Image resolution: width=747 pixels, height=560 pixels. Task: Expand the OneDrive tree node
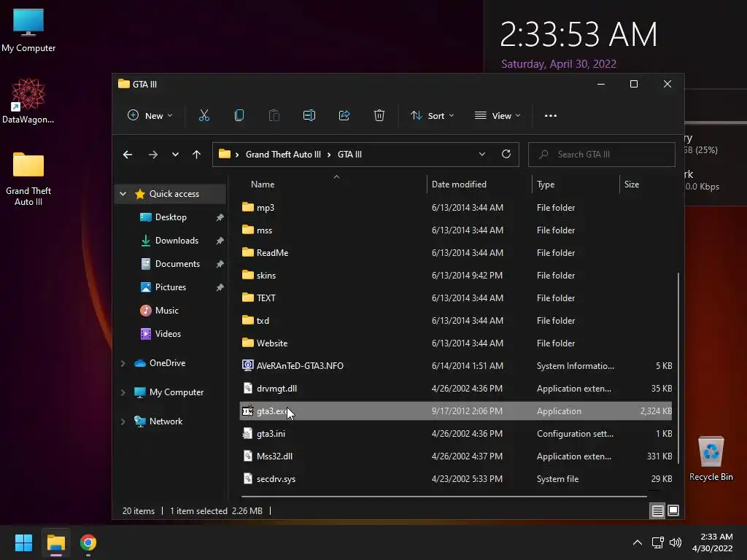[123, 363]
